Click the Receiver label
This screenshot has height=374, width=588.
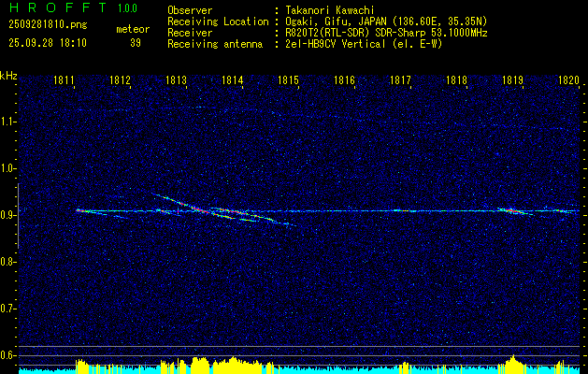coord(190,33)
